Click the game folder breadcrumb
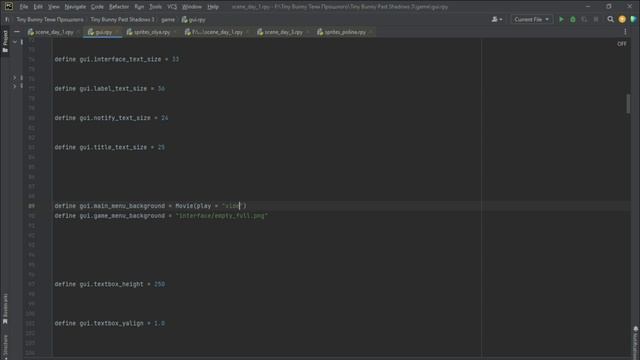The image size is (640, 360). (168, 20)
